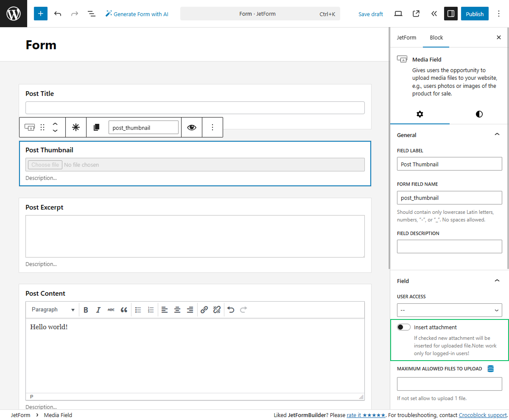Viewport: 509px width, 420px height.
Task: Open the document overview list icon
Action: [91, 14]
